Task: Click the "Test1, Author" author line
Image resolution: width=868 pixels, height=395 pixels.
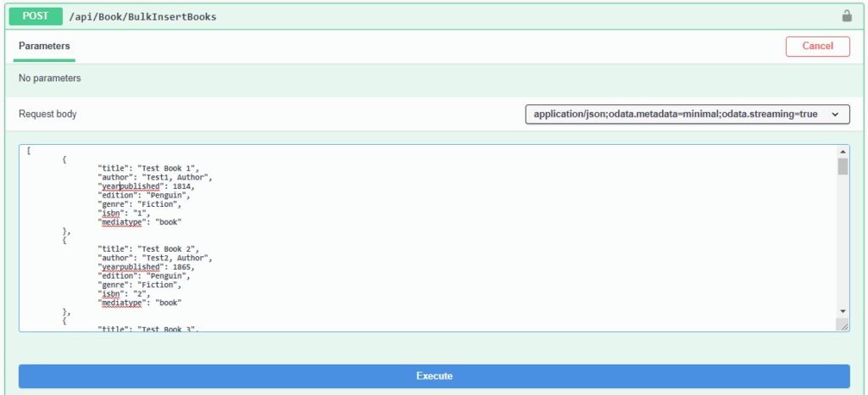Action: point(155,178)
